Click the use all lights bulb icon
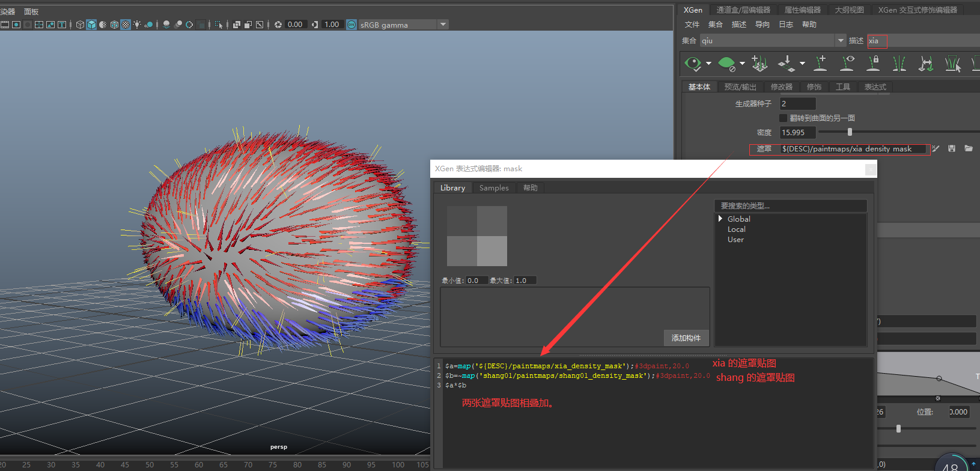Image resolution: width=980 pixels, height=471 pixels. (137, 25)
